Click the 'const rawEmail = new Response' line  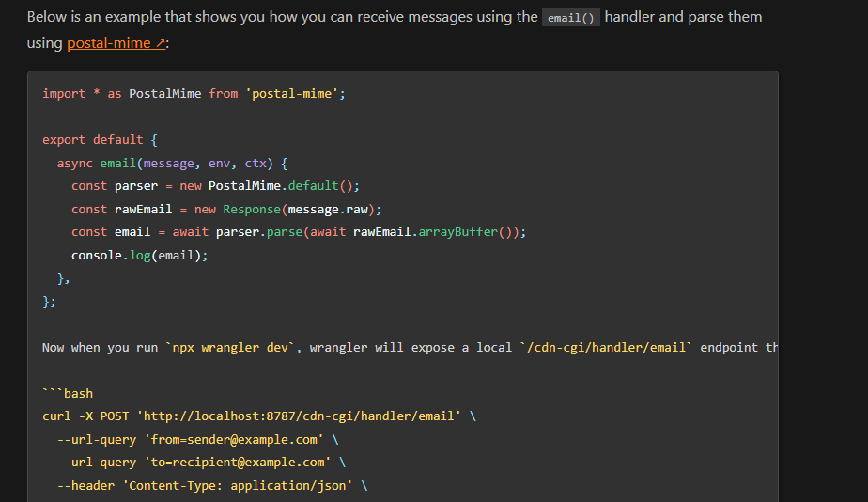click(226, 210)
